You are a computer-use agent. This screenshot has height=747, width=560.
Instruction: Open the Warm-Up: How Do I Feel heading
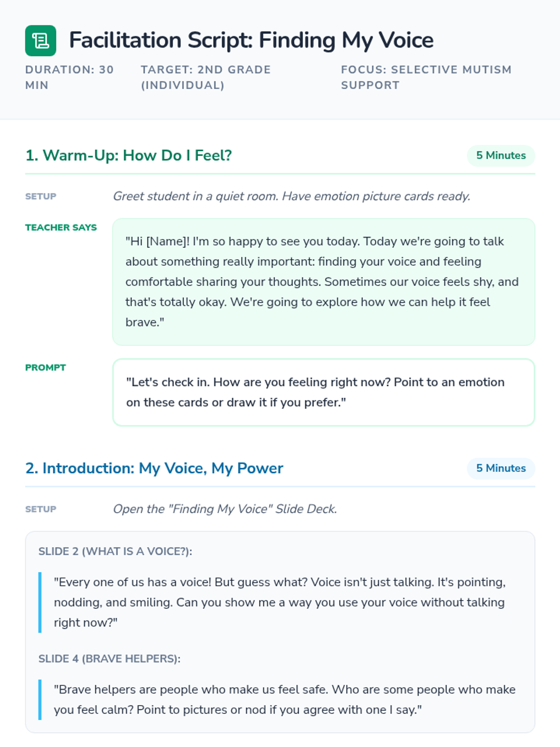click(129, 155)
